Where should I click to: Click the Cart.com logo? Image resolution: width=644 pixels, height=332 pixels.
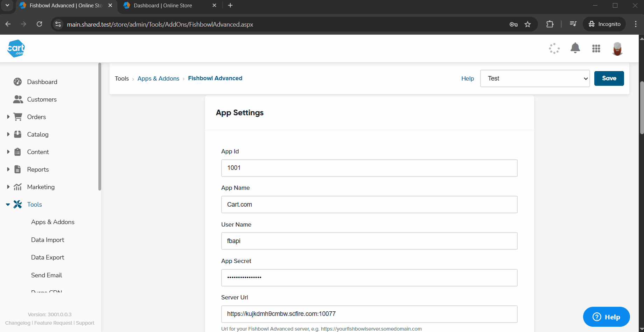[16, 48]
